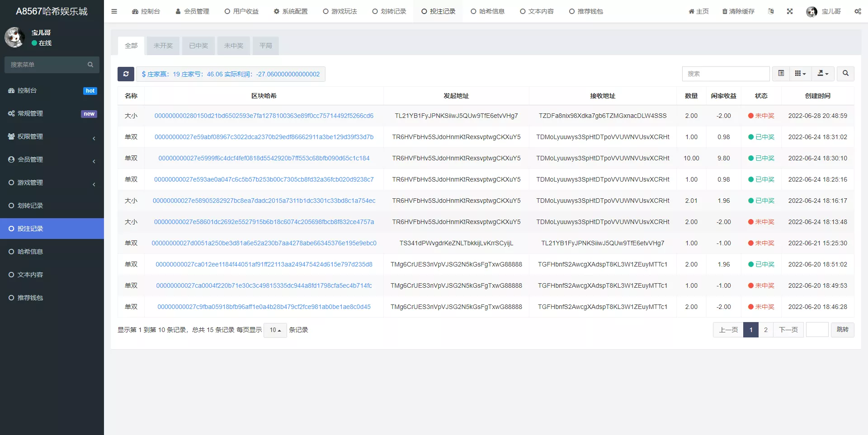Go to page 2 of the betting records
This screenshot has height=435, width=868.
pyautogui.click(x=765, y=330)
